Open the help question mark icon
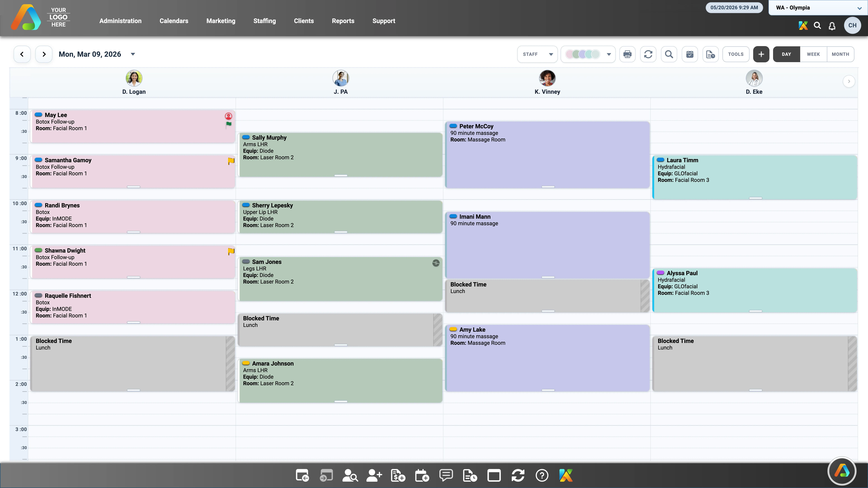868x488 pixels. pos(542,476)
